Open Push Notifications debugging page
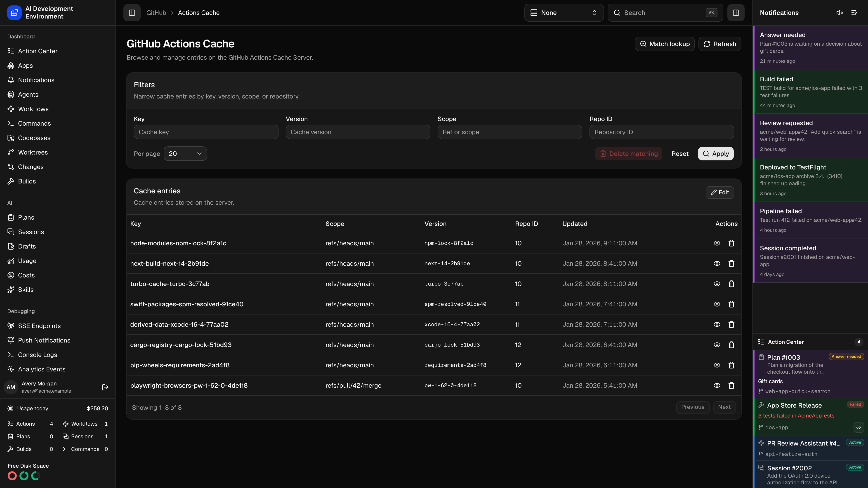The height and width of the screenshot is (488, 868). (58, 340)
